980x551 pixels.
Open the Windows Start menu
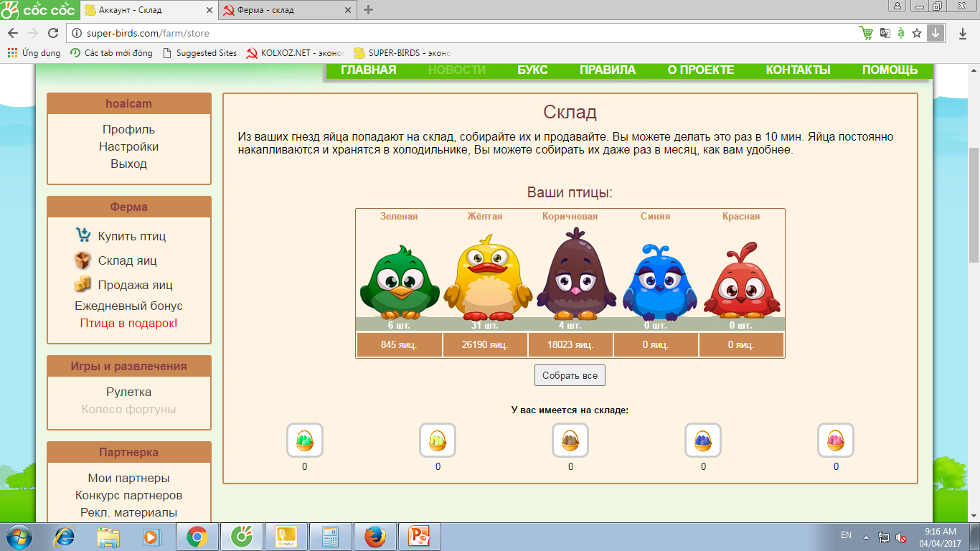click(x=19, y=537)
